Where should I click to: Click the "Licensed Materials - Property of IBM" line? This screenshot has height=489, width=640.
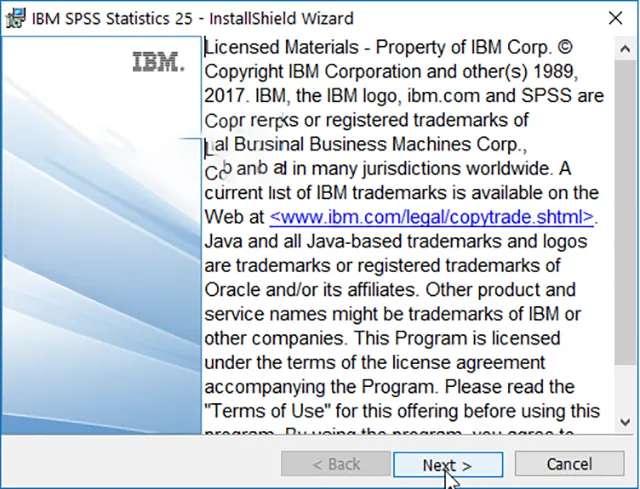392,48
